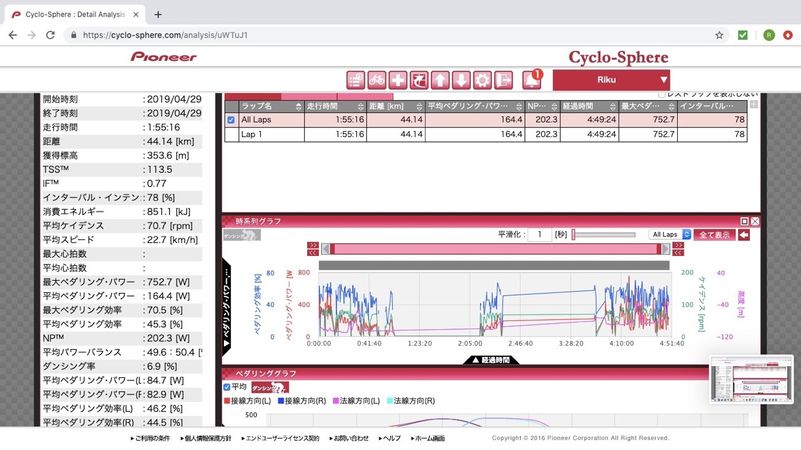
Task: Click the upload arrow toolbar icon
Action: point(440,80)
